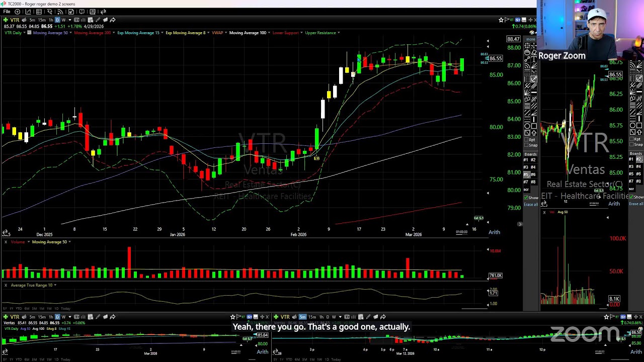644x362 pixels.
Task: Click the scan lightning icon in top toolbar
Action: pyautogui.click(x=49, y=12)
